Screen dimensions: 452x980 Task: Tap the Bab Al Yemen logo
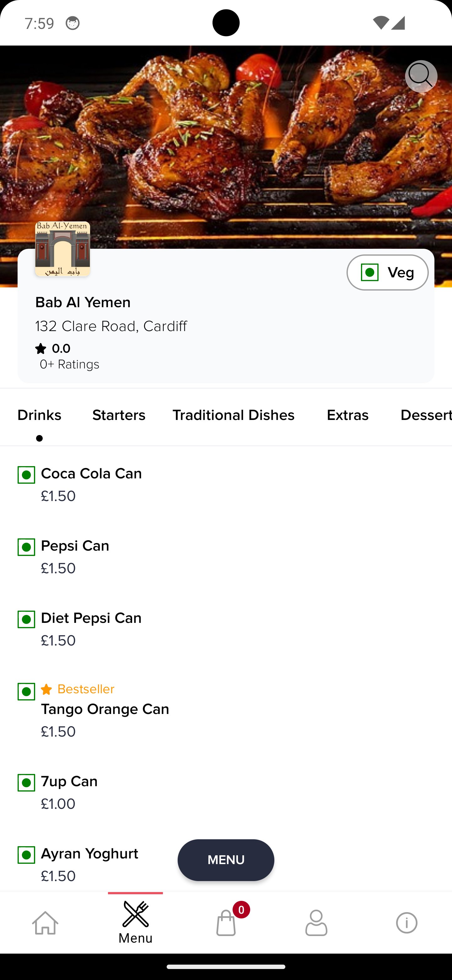pyautogui.click(x=63, y=249)
